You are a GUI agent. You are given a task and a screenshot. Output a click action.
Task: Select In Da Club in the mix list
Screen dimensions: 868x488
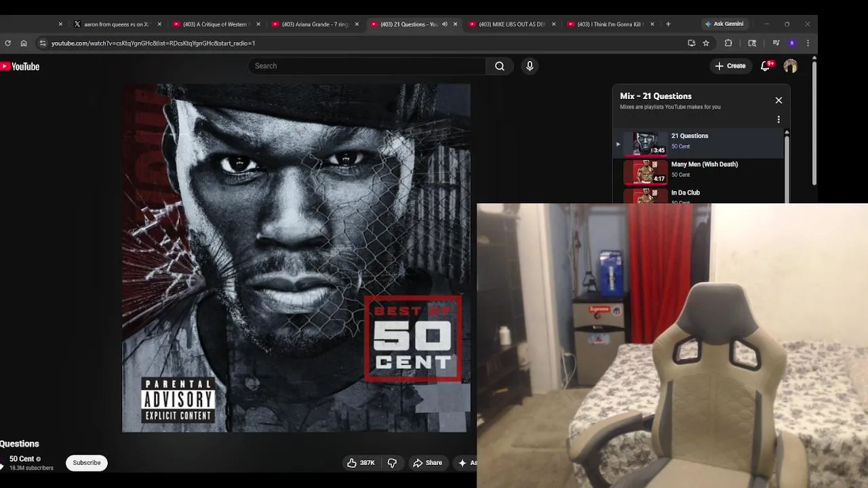tap(698, 195)
